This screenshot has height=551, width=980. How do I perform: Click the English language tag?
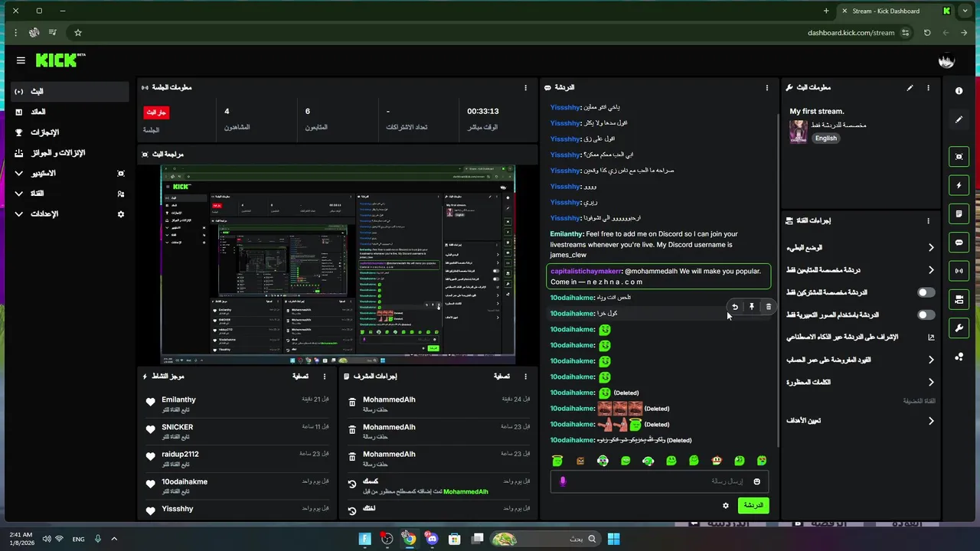click(825, 139)
